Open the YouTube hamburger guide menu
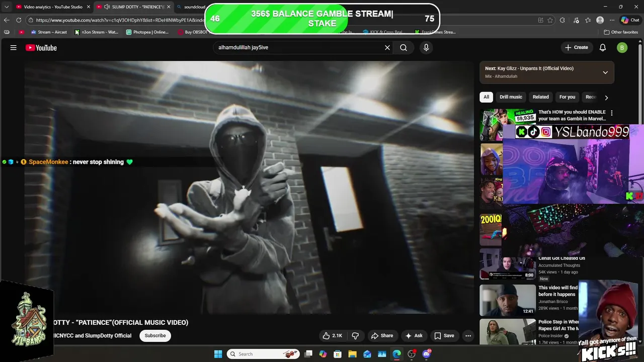The height and width of the screenshot is (362, 644). (14, 48)
